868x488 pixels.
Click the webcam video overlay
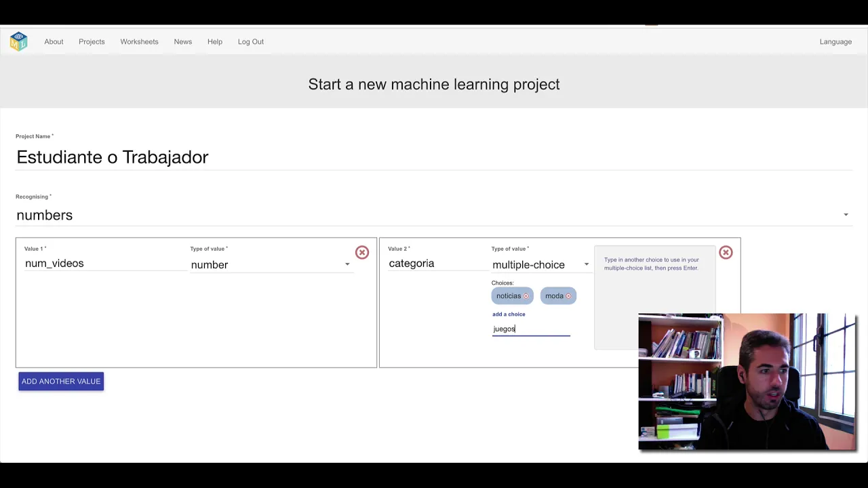[x=747, y=382]
